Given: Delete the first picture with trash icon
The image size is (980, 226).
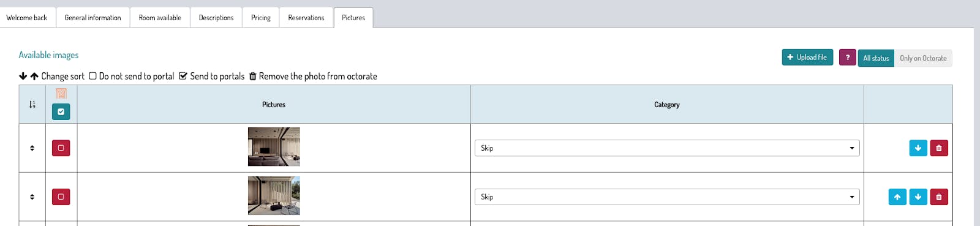Looking at the screenshot, I should pyautogui.click(x=939, y=148).
